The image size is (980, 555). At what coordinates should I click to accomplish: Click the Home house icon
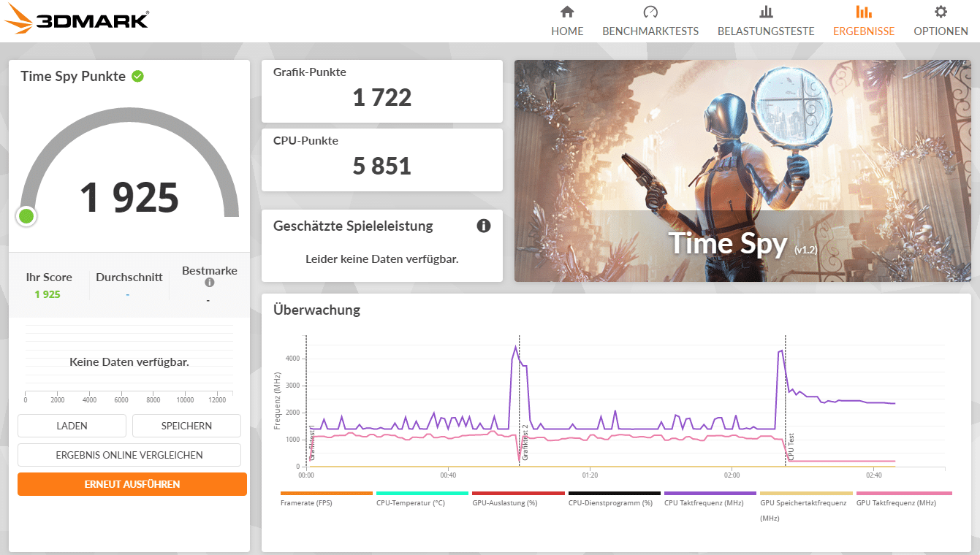click(567, 12)
